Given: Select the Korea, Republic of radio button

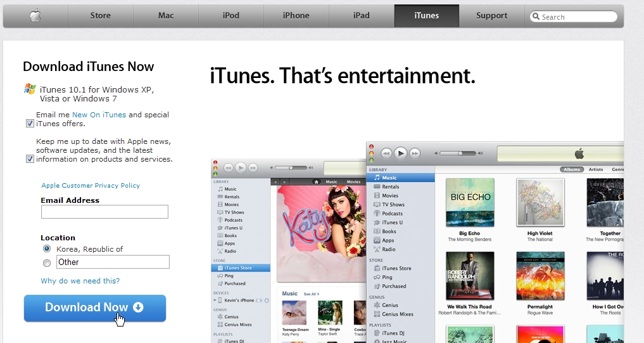Looking at the screenshot, I should click(x=47, y=249).
